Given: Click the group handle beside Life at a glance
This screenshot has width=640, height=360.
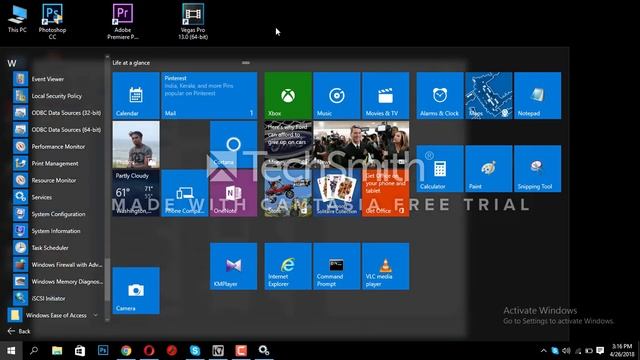Looking at the screenshot, I should click(x=246, y=63).
